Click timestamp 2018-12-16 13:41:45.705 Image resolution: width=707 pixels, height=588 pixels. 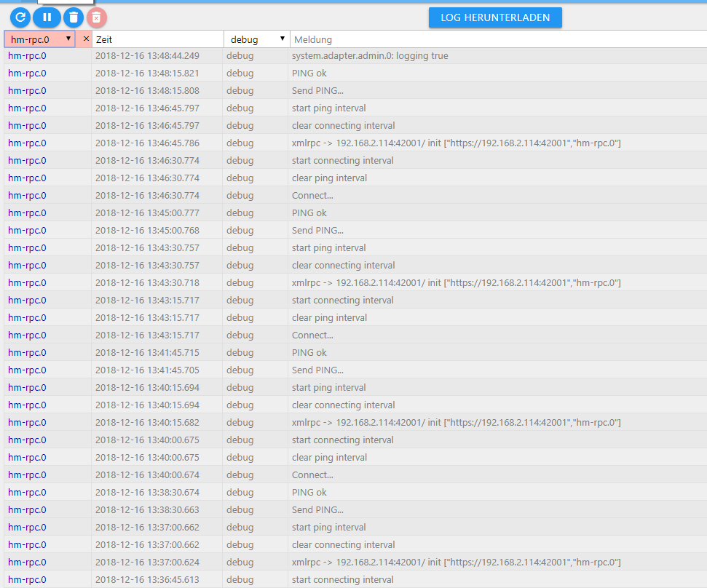pyautogui.click(x=147, y=370)
